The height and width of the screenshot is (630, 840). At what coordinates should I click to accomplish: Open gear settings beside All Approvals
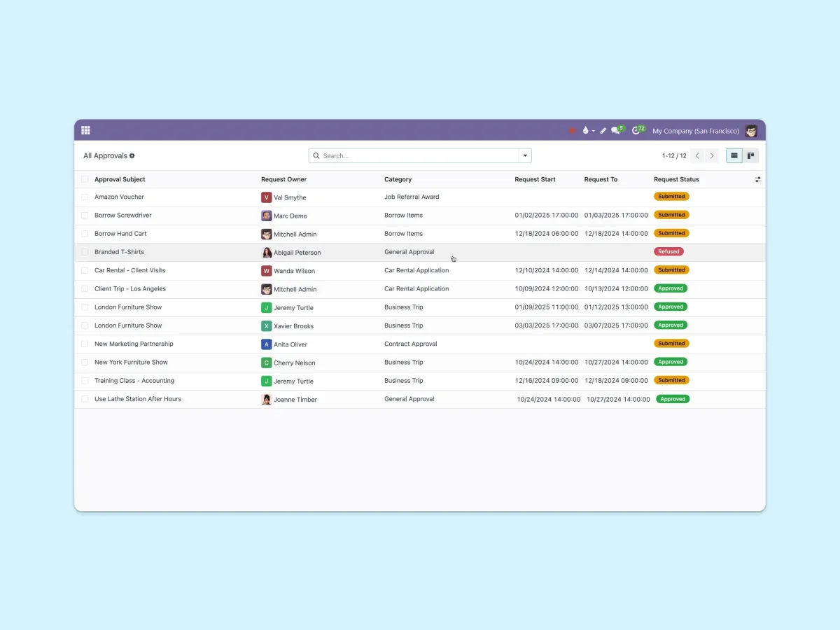132,156
